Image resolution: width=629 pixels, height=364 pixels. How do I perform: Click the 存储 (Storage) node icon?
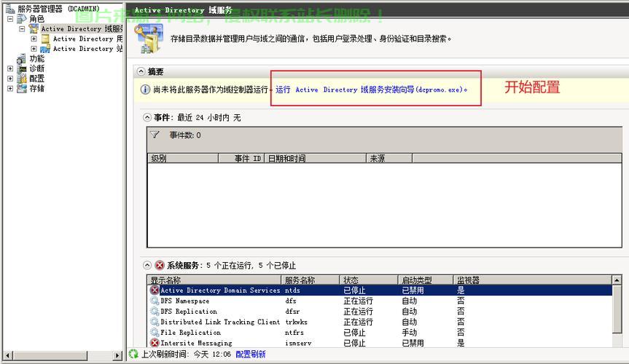click(x=22, y=89)
